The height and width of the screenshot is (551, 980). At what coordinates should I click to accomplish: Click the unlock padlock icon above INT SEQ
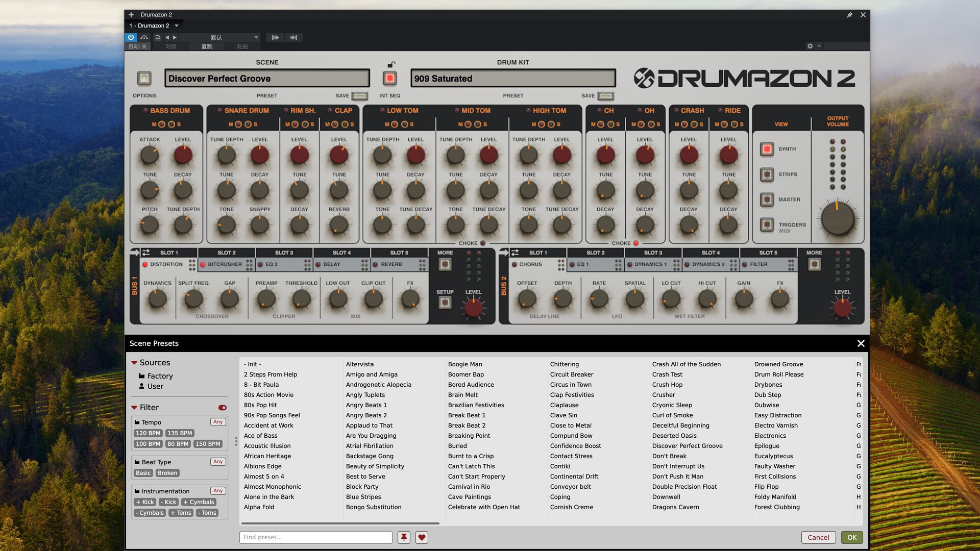coord(391,64)
